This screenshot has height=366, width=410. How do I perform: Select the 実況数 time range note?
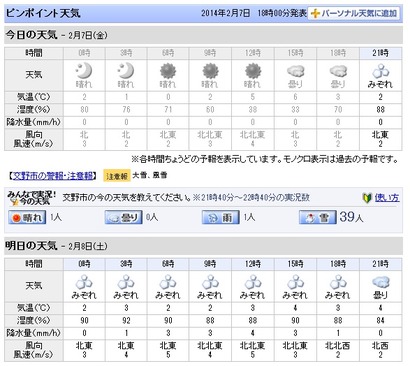(251, 198)
